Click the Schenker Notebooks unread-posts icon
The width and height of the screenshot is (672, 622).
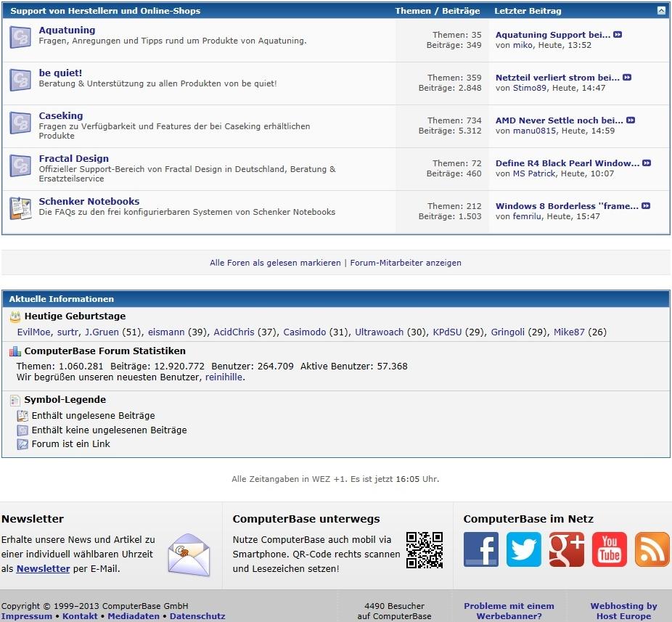point(20,209)
